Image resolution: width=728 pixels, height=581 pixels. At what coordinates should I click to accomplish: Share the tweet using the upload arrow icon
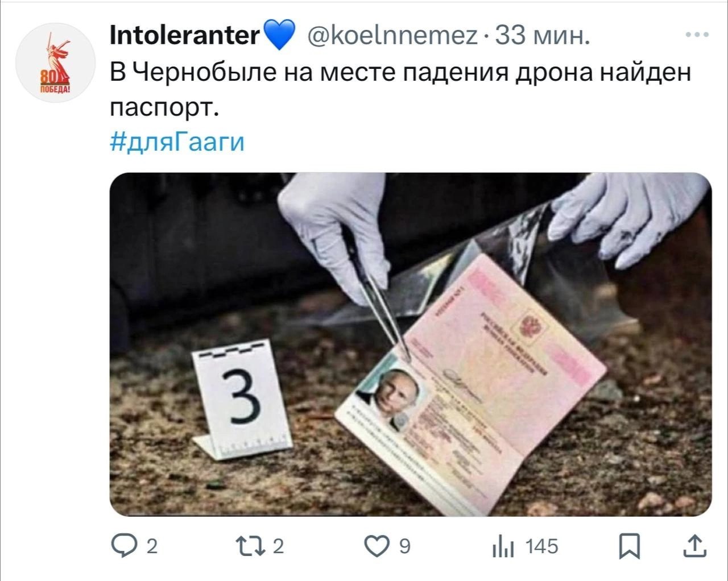click(x=696, y=547)
